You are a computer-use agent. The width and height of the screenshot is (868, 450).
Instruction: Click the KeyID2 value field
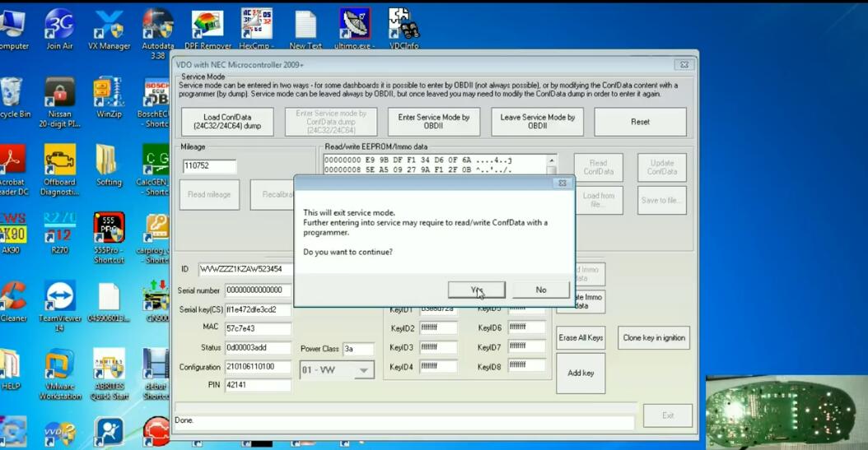[438, 327]
